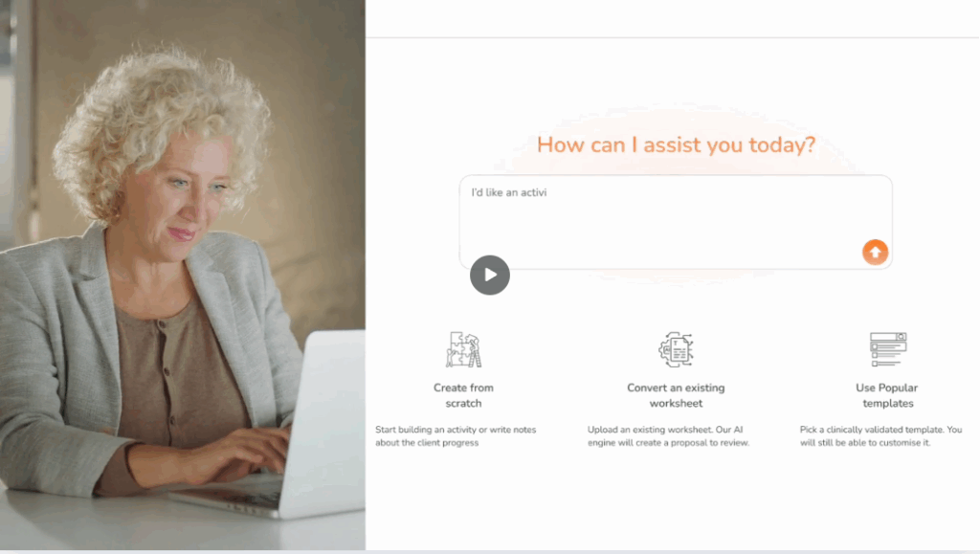Viewport: 980px width, 554px height.
Task: Select Create from scratch heading
Action: [463, 395]
